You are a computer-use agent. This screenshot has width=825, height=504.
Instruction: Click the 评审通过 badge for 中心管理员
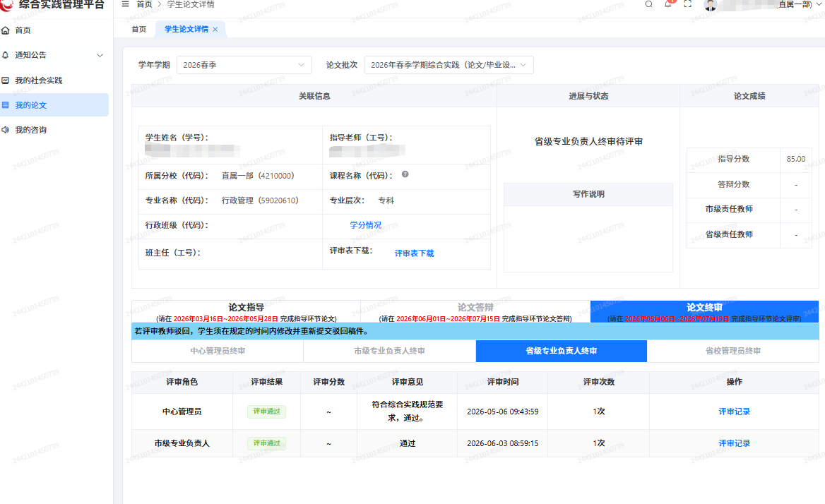(267, 412)
